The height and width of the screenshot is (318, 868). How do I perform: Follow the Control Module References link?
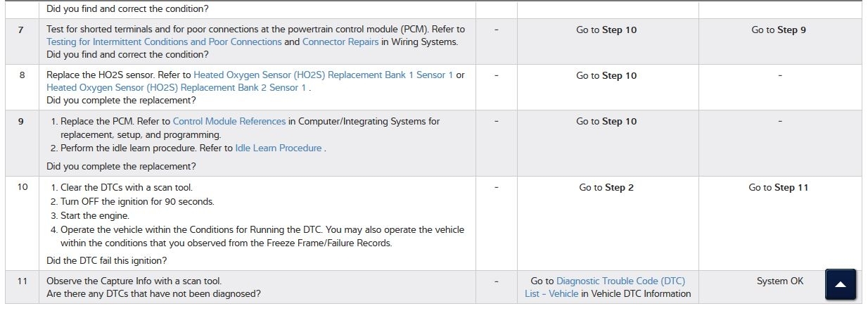pyautogui.click(x=229, y=121)
